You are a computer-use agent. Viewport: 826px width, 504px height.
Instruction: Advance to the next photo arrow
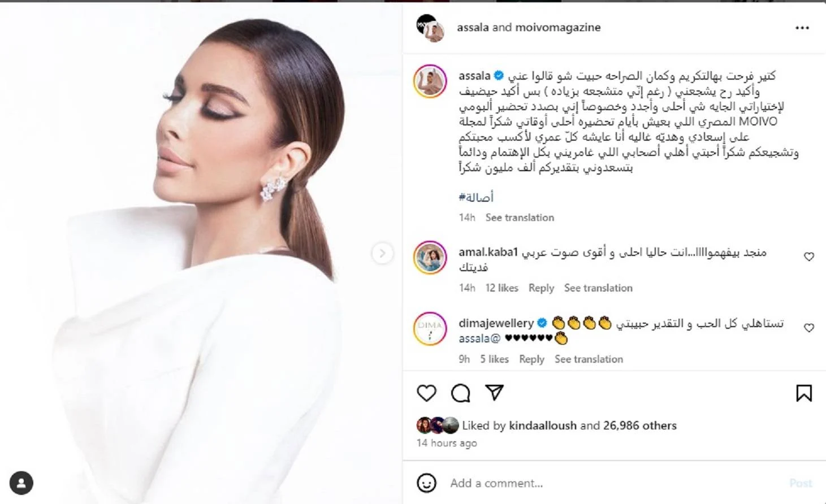(382, 253)
